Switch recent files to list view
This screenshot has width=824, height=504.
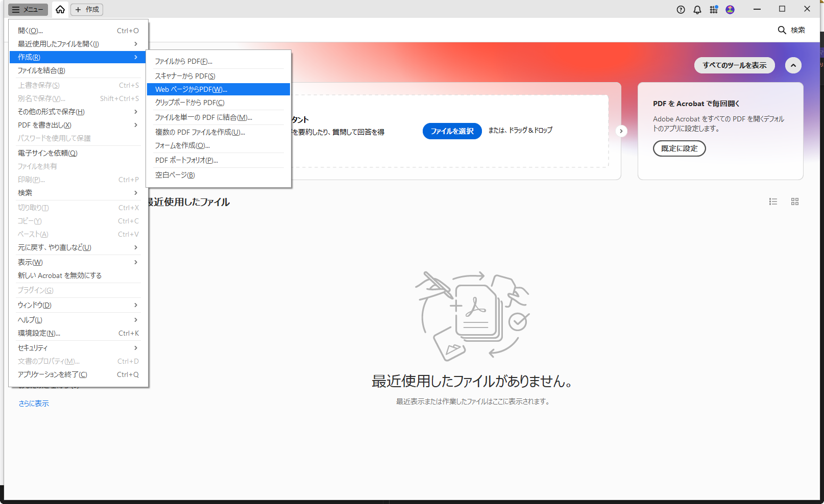[x=773, y=202]
